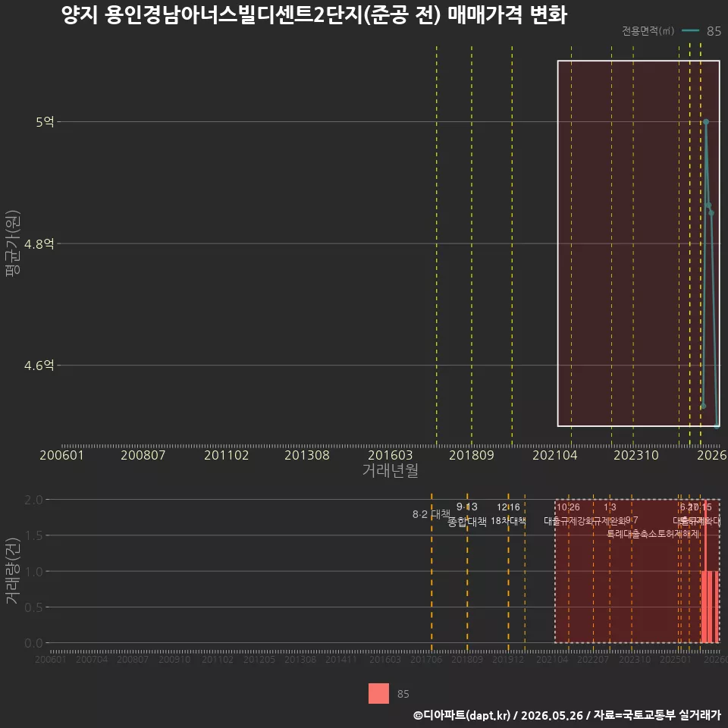Screen dimensions: 728x728
Task: Click the 85 label in the top legend
Action: [x=714, y=31]
